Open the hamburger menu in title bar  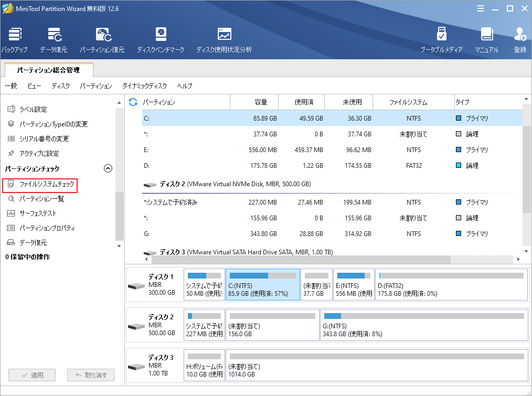pos(481,9)
